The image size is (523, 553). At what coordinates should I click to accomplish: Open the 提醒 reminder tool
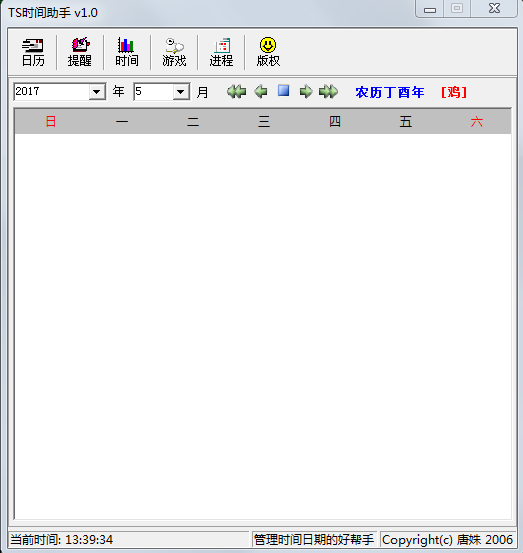[80, 53]
